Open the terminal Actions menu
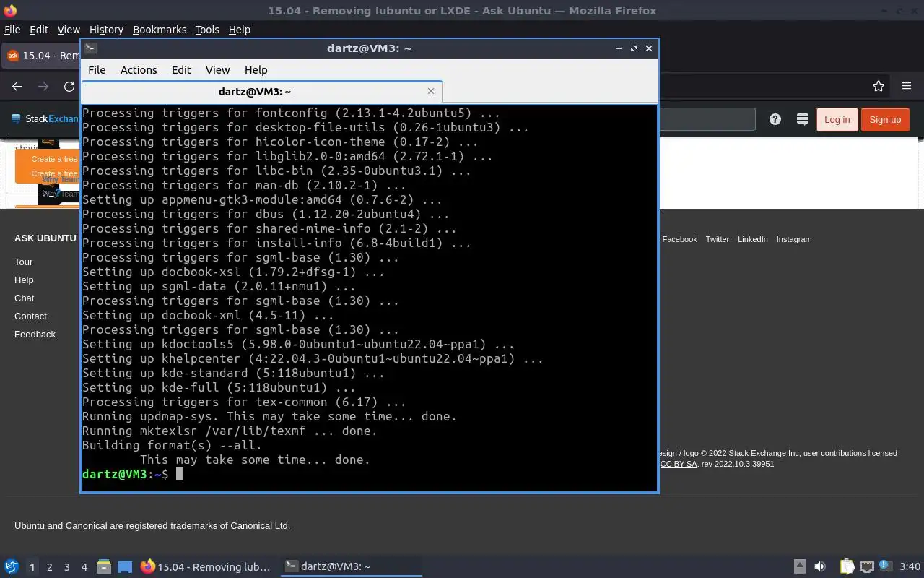 139,70
